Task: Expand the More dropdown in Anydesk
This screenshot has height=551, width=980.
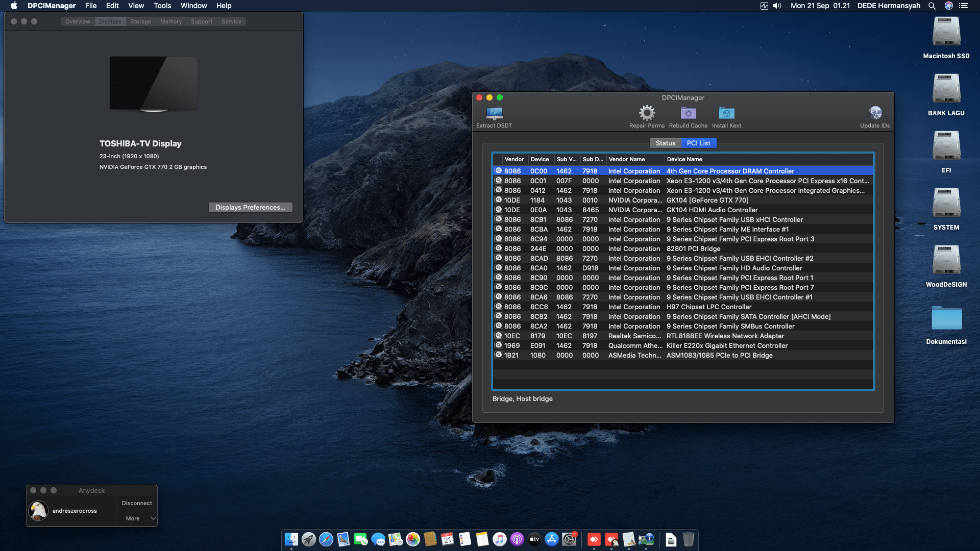Action: [x=137, y=518]
